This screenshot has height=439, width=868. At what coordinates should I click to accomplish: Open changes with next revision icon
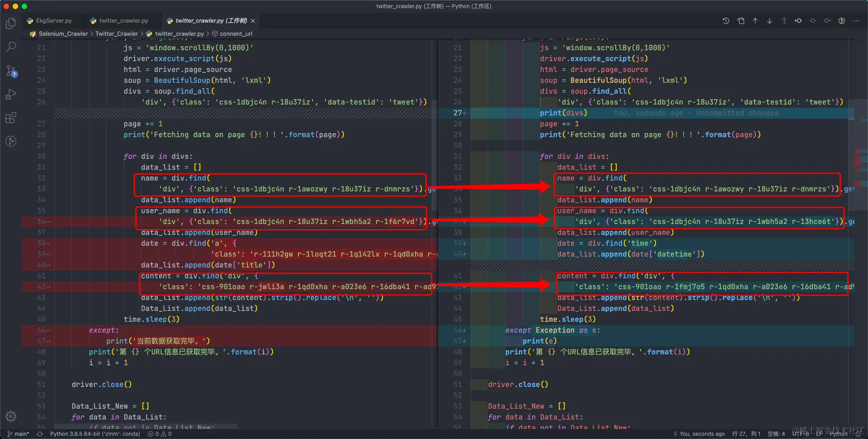827,21
